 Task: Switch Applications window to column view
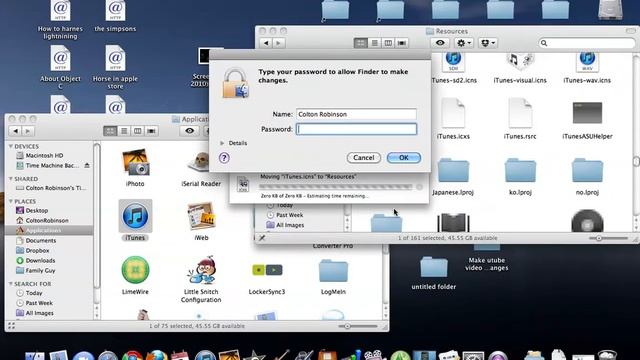click(138, 131)
